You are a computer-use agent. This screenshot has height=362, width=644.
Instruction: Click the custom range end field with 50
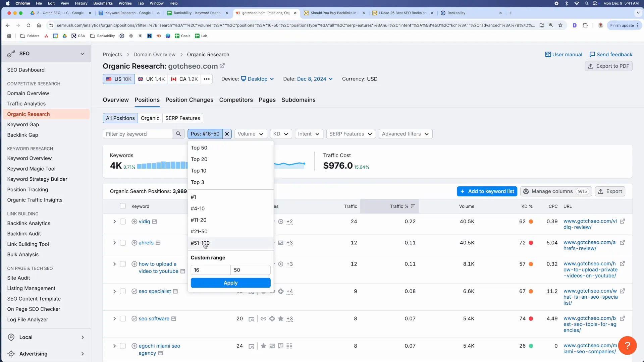250,270
